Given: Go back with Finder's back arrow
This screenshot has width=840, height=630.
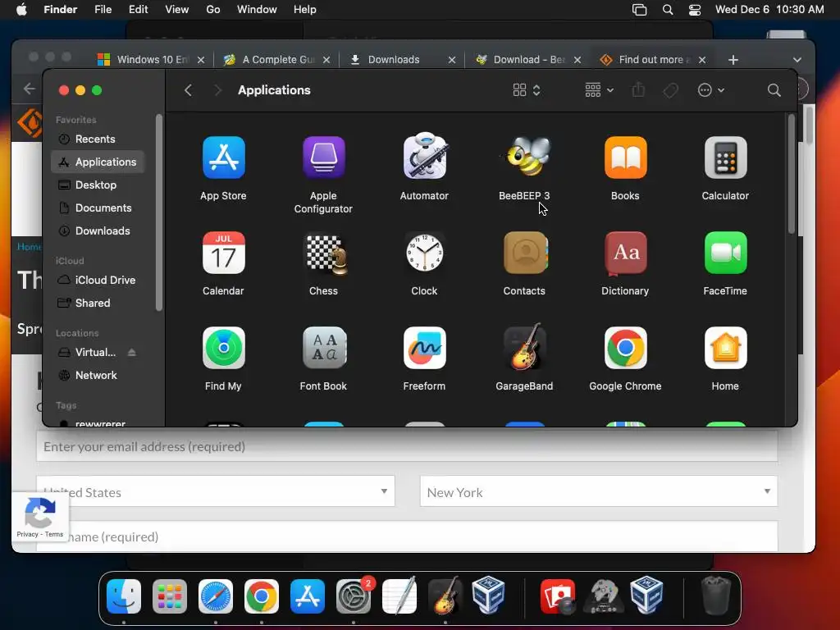Looking at the screenshot, I should [x=188, y=90].
